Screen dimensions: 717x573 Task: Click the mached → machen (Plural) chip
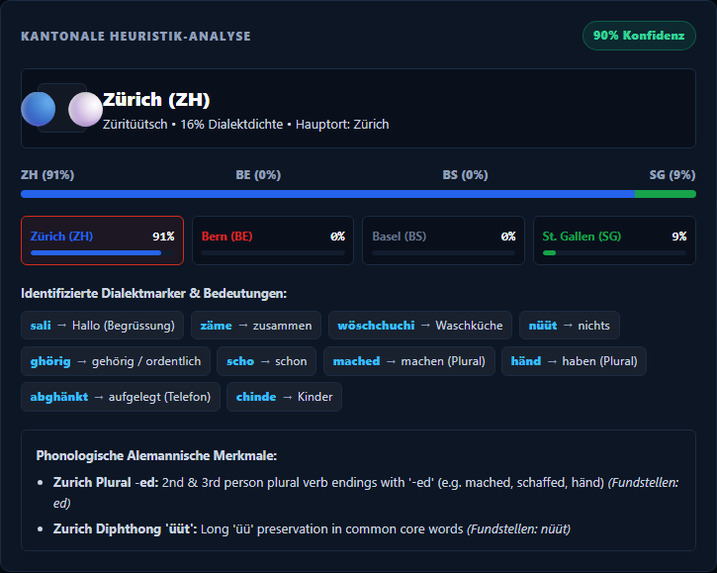click(x=409, y=361)
